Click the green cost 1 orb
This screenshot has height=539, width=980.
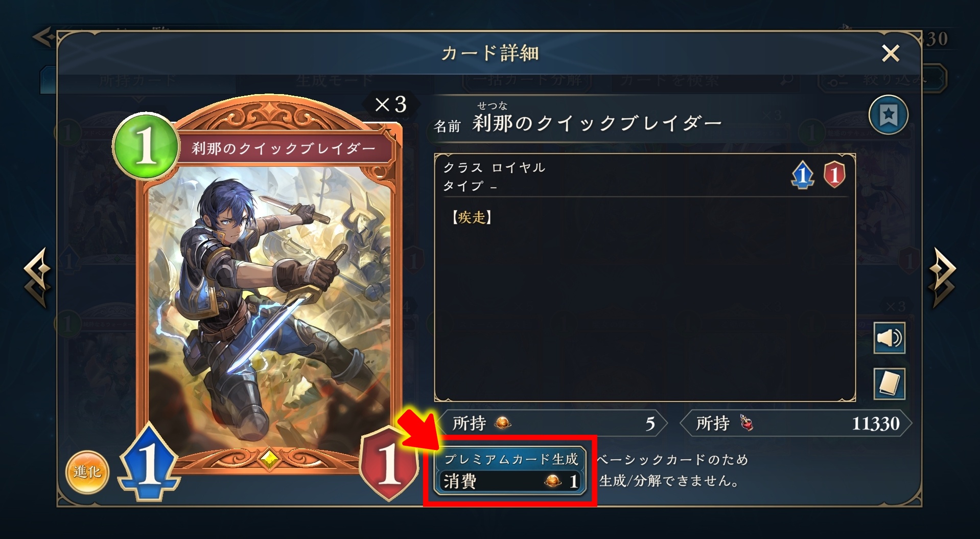(146, 146)
